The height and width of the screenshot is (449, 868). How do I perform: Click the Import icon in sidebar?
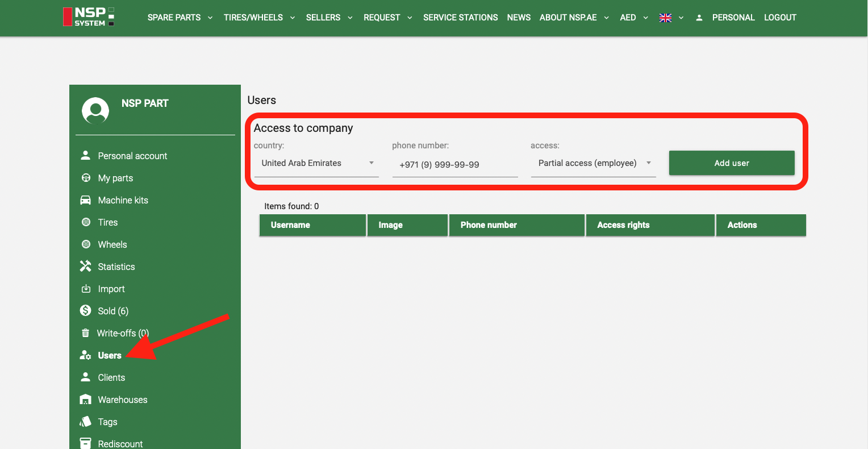(x=86, y=289)
